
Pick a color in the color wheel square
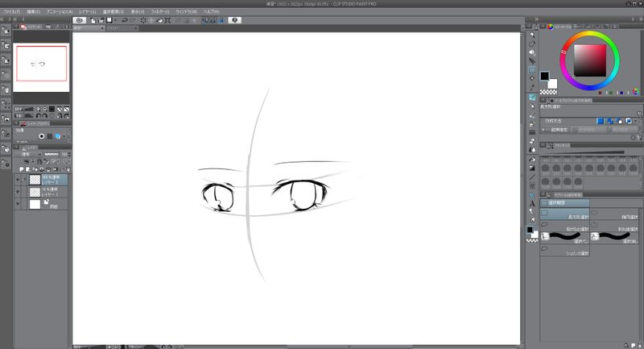[x=590, y=59]
